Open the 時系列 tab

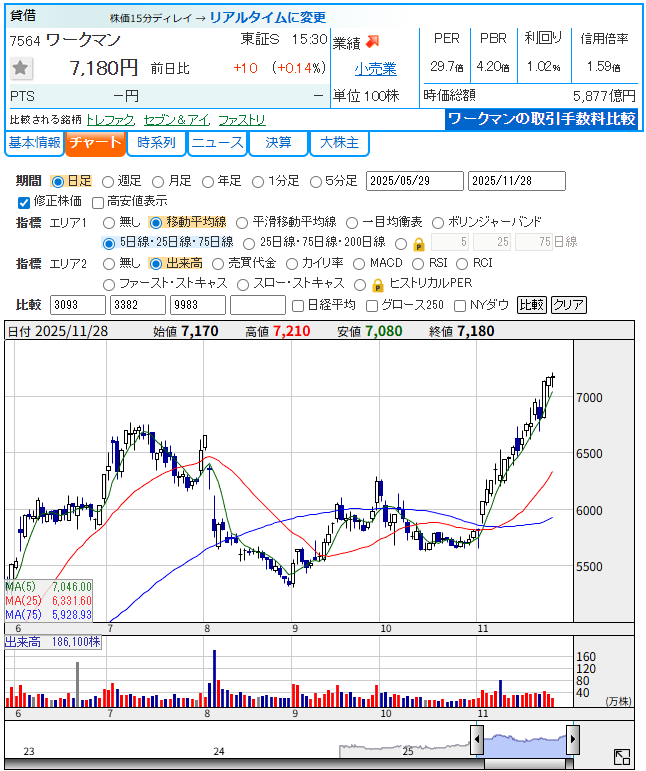[x=156, y=143]
